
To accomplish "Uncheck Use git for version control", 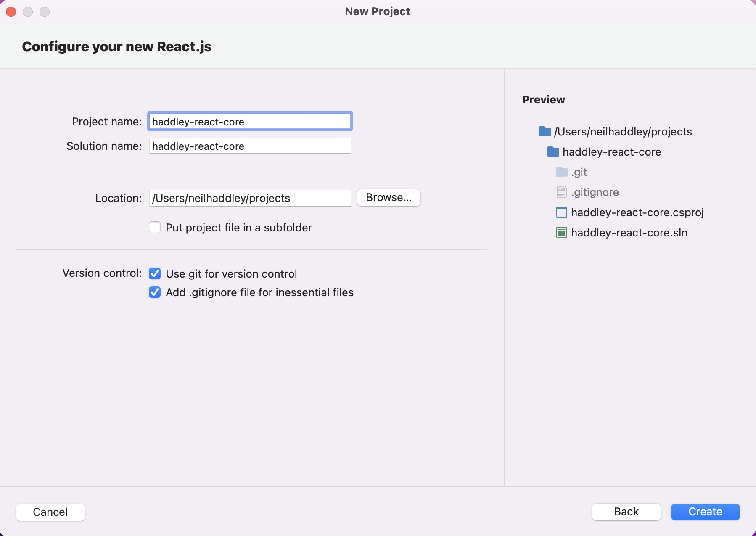I will pos(155,274).
